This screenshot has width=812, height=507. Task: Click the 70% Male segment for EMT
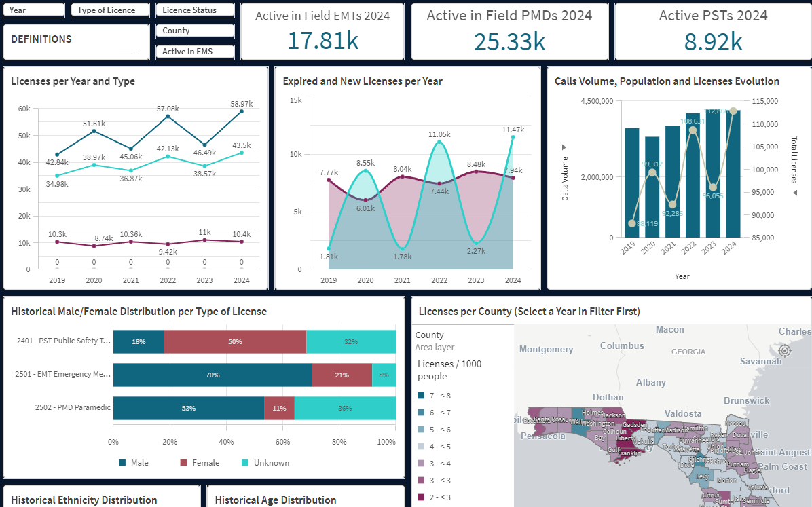pyautogui.click(x=212, y=375)
